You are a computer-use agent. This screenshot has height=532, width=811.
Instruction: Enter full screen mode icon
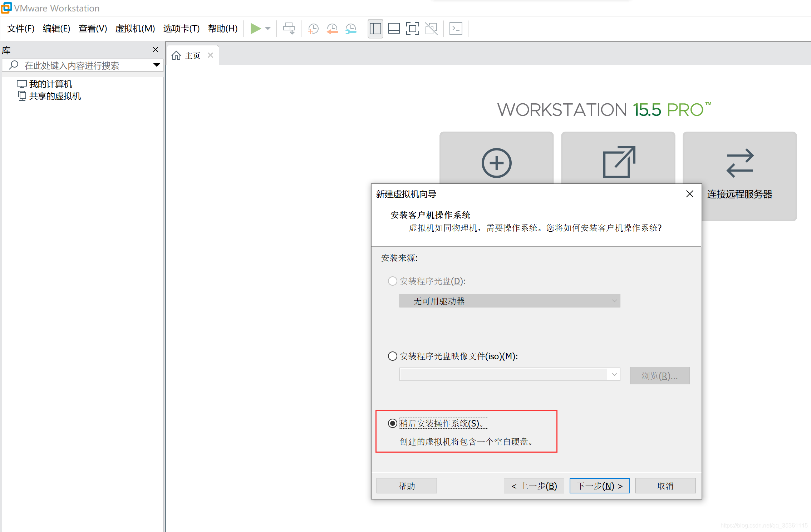[x=412, y=29]
